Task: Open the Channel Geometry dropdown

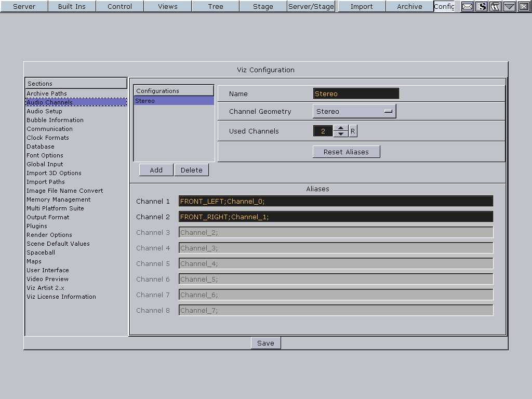Action: point(354,111)
